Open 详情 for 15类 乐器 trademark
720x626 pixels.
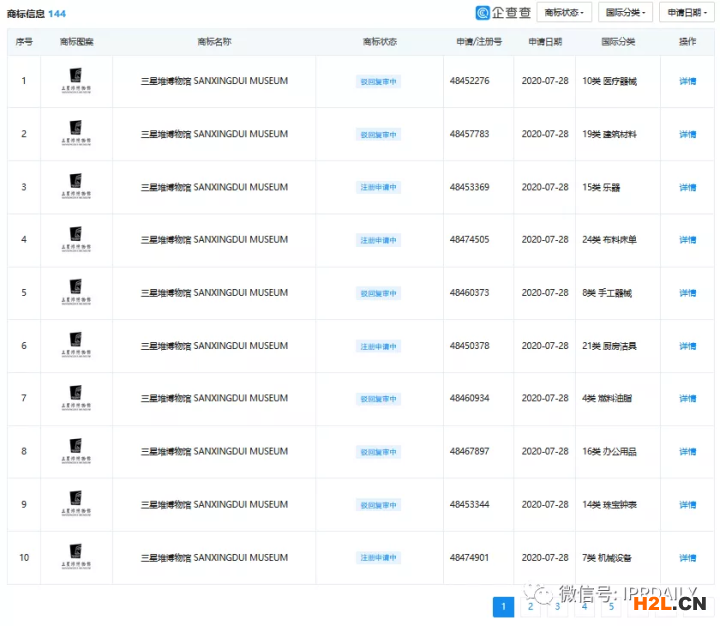687,187
